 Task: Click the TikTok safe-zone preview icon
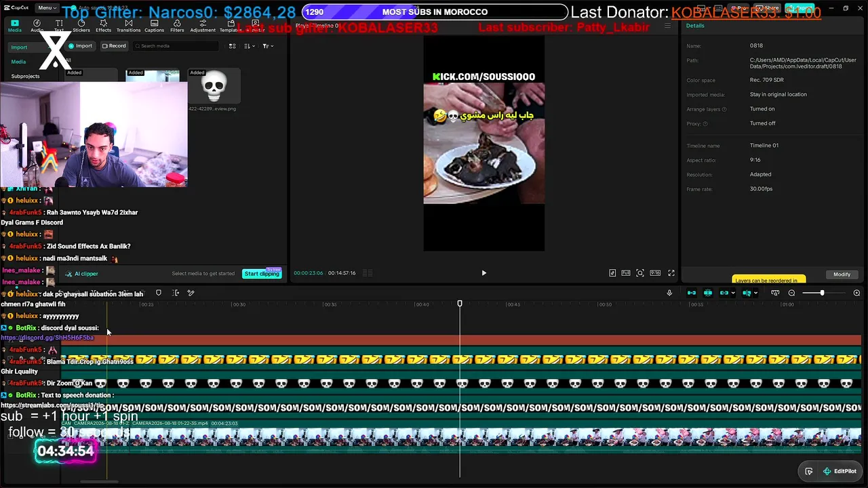[612, 273]
